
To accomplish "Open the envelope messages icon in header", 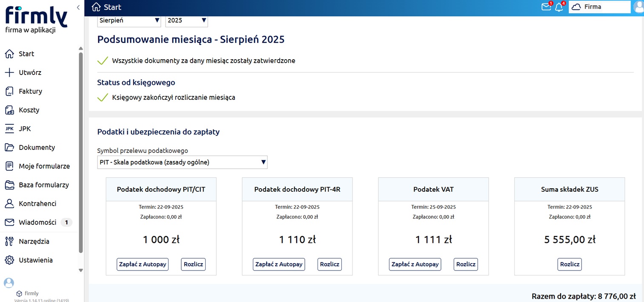I will point(546,7).
